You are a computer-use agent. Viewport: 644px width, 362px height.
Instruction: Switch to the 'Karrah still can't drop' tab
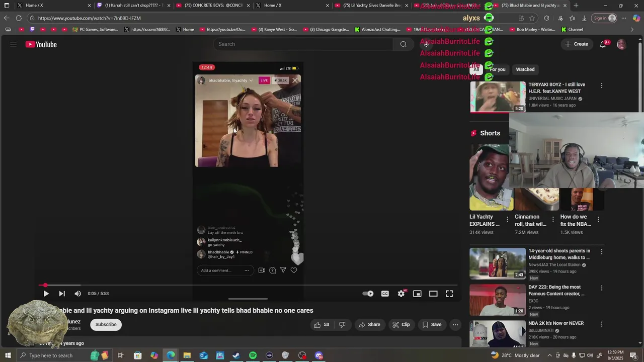[x=134, y=6]
